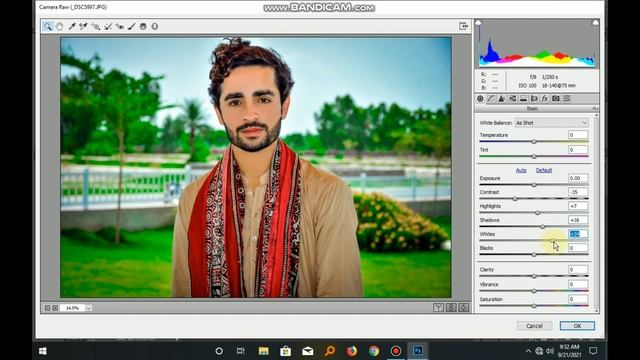
Task: Click the swap before/after settings icon
Action: click(451, 308)
